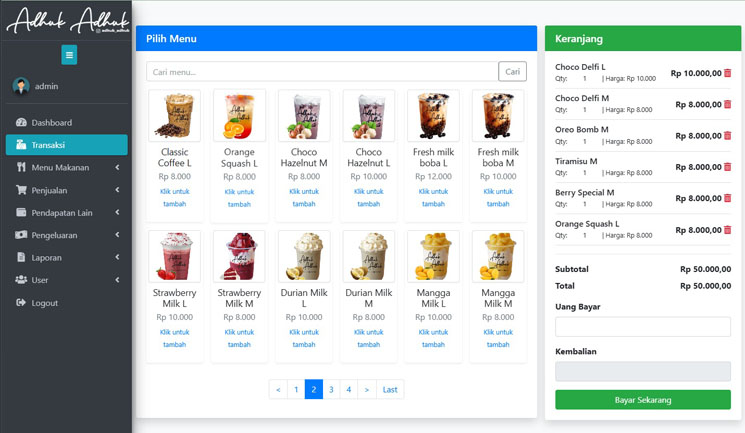Select the Strawberry Milk L thumbnail
This screenshot has height=433, width=745.
click(175, 257)
